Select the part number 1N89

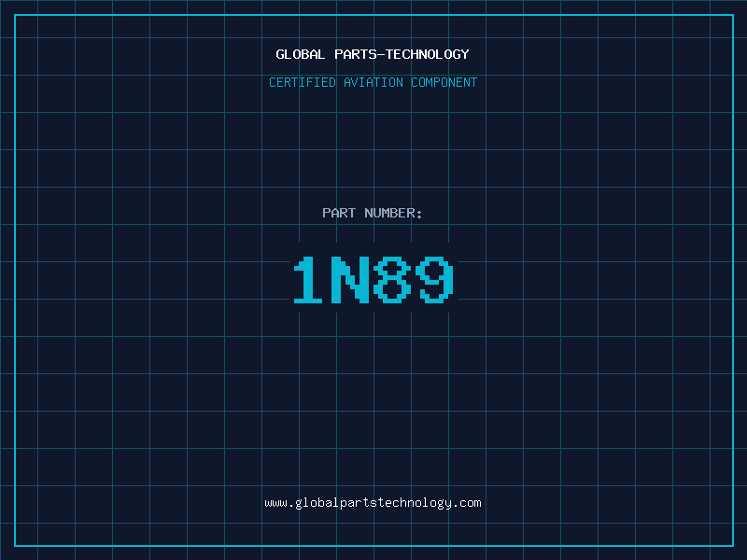[x=373, y=280]
